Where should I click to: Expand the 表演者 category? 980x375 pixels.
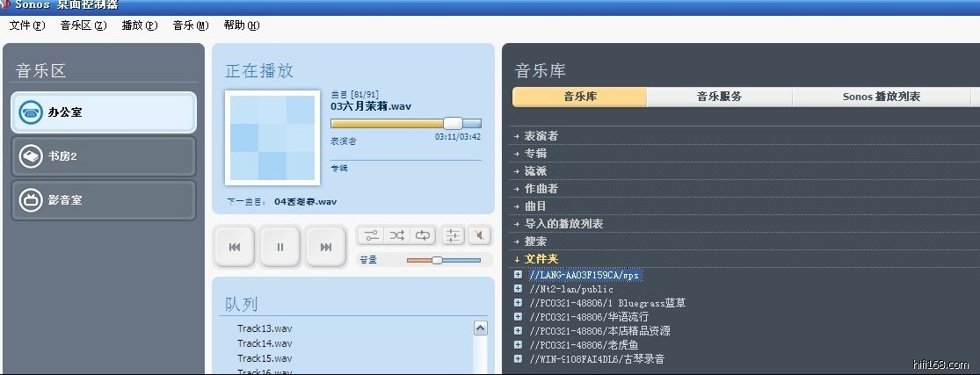pyautogui.click(x=541, y=136)
